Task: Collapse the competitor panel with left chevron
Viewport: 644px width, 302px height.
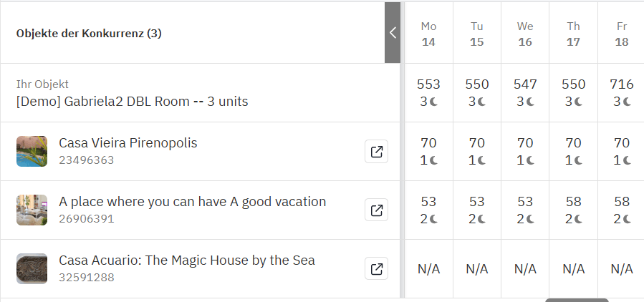Action: pos(393,32)
